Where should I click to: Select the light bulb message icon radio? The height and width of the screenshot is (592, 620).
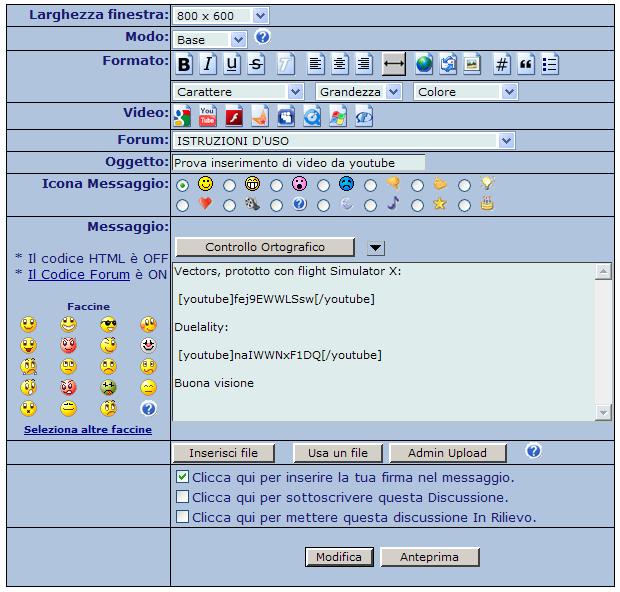coord(465,185)
